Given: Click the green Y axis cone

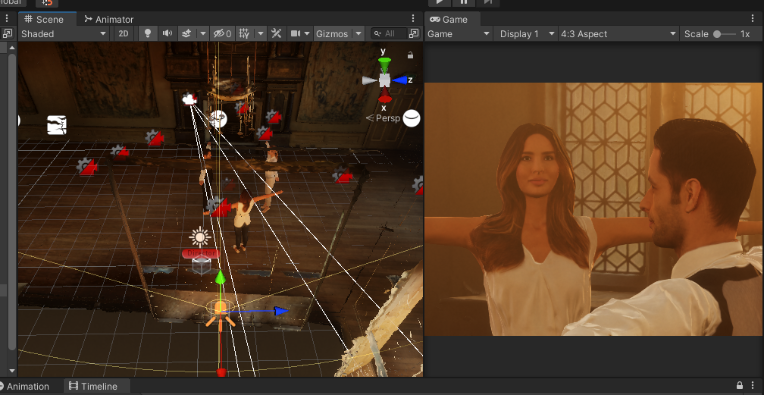Looking at the screenshot, I should coord(384,64).
